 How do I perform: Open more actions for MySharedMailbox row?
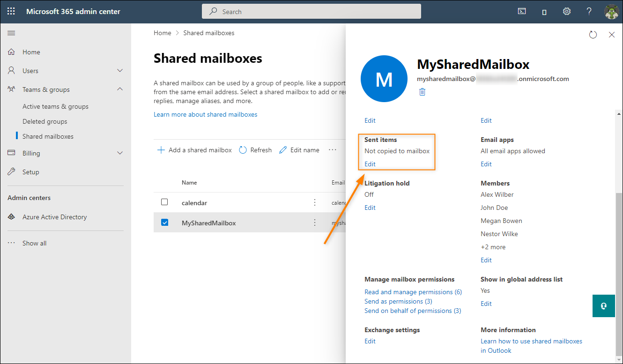click(x=315, y=223)
